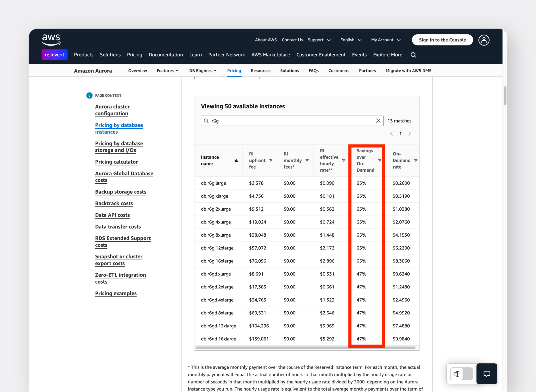The image size is (536, 392).
Task: Open Explore More menu
Action: coord(388,55)
